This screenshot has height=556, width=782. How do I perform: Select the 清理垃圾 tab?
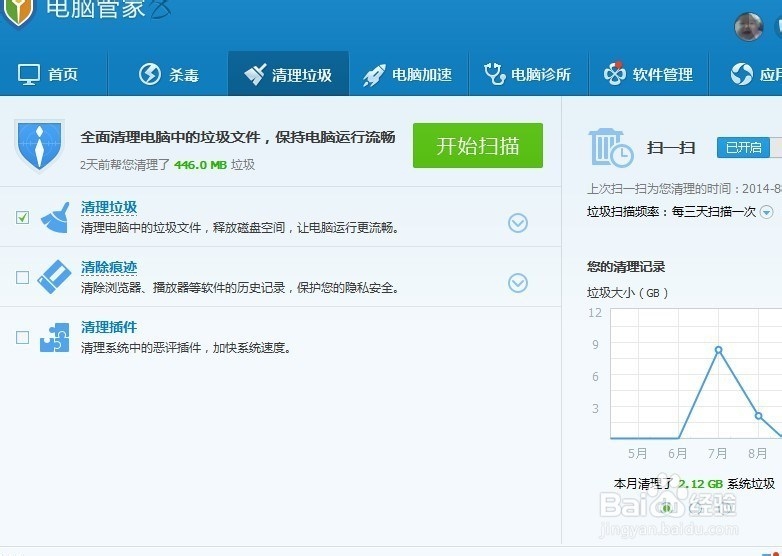pyautogui.click(x=288, y=74)
